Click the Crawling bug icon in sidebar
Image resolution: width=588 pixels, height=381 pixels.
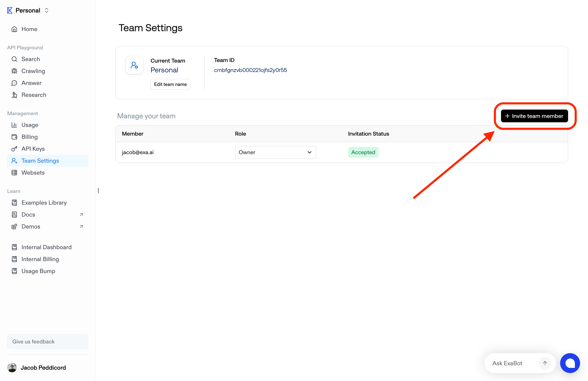[x=14, y=71]
